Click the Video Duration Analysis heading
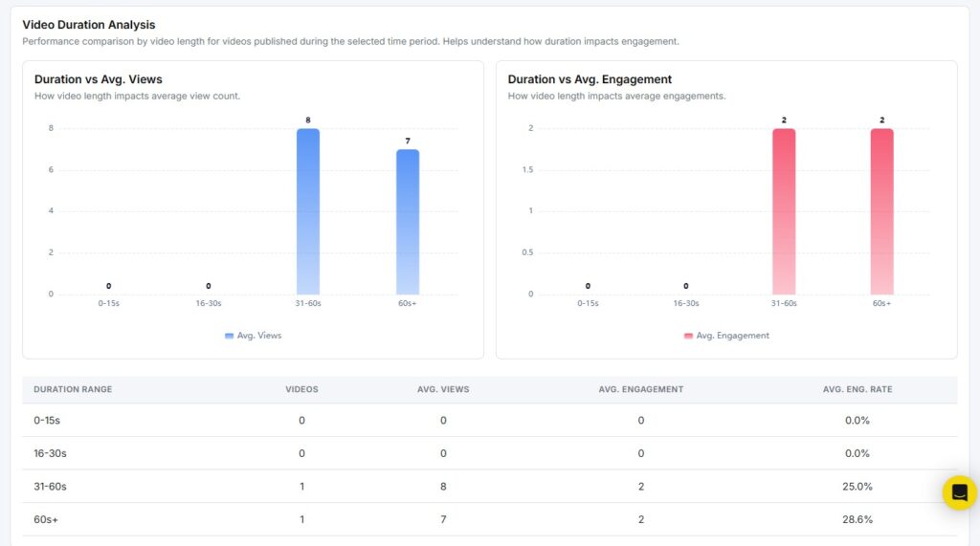 [x=89, y=25]
